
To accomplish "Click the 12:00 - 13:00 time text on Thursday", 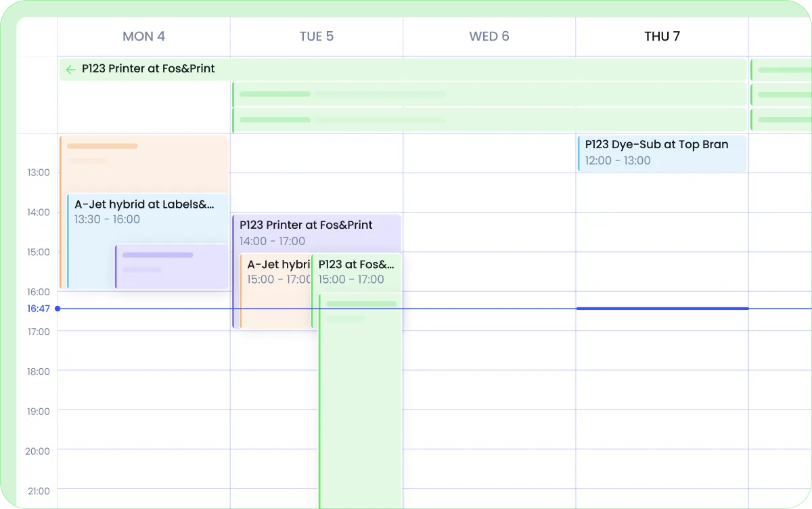I will 618,161.
